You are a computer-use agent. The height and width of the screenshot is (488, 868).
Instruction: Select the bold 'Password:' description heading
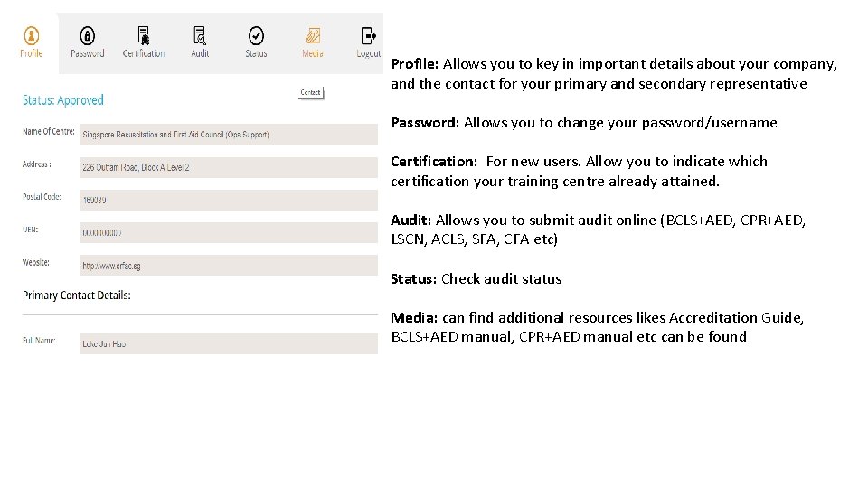425,123
